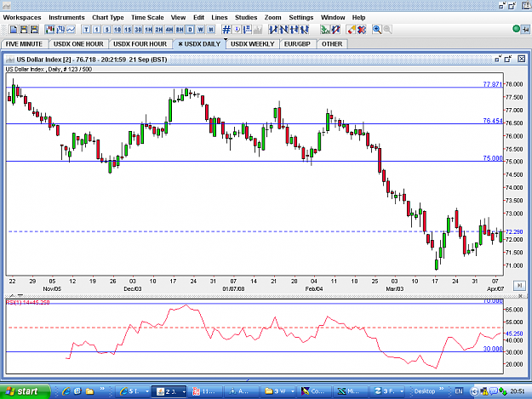This screenshot has height=399, width=532.
Task: Choose the 5 minute timeframe button
Action: [x=107, y=30]
